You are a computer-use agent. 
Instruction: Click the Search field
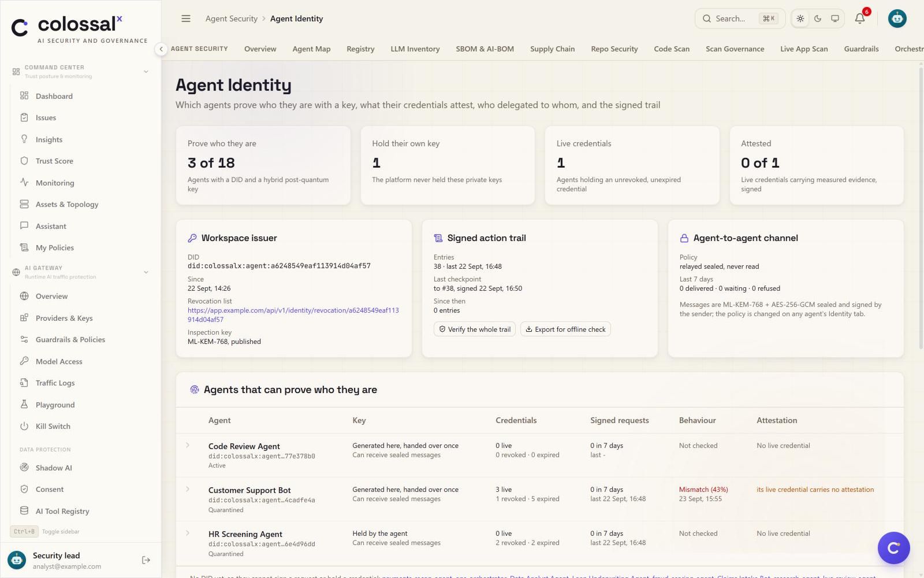740,18
